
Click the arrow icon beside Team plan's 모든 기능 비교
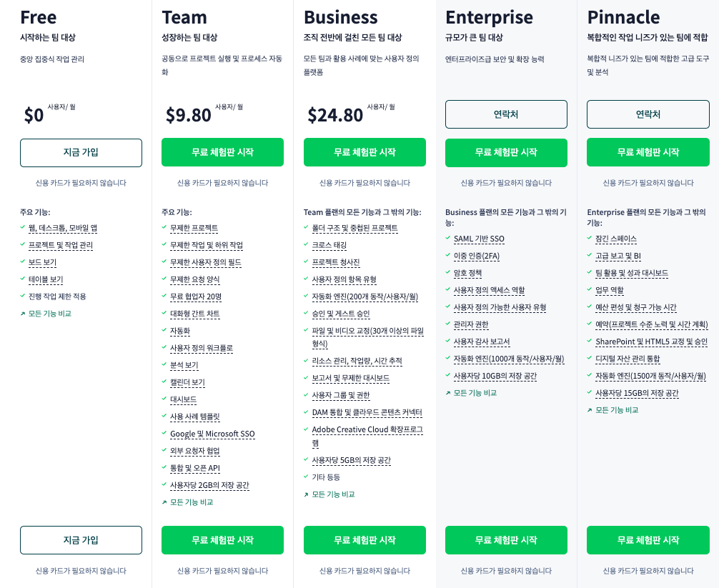[164, 502]
